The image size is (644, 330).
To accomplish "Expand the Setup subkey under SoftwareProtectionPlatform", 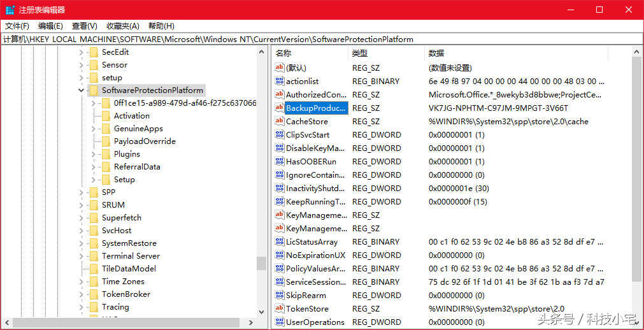I will click(94, 180).
